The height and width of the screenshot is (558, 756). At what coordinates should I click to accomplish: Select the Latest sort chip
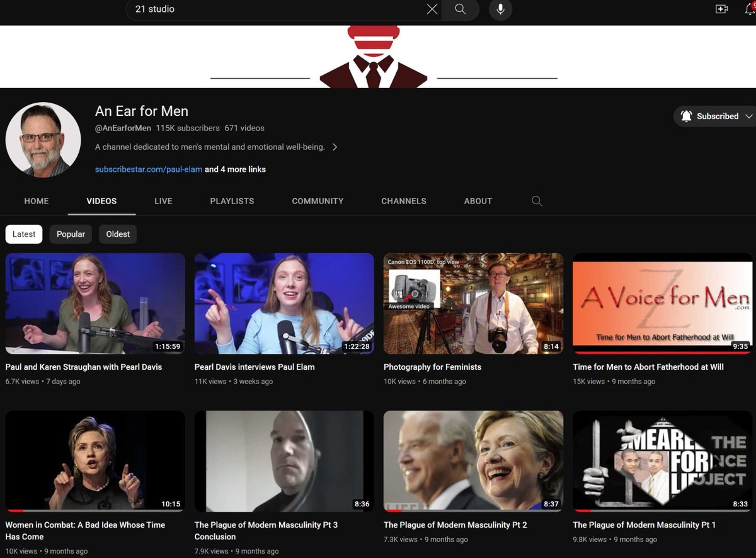24,234
